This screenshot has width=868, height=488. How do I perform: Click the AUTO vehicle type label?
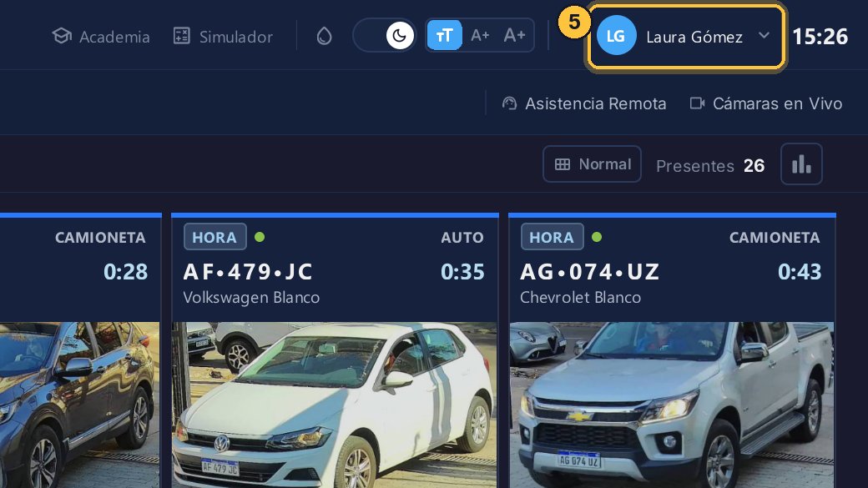462,238
